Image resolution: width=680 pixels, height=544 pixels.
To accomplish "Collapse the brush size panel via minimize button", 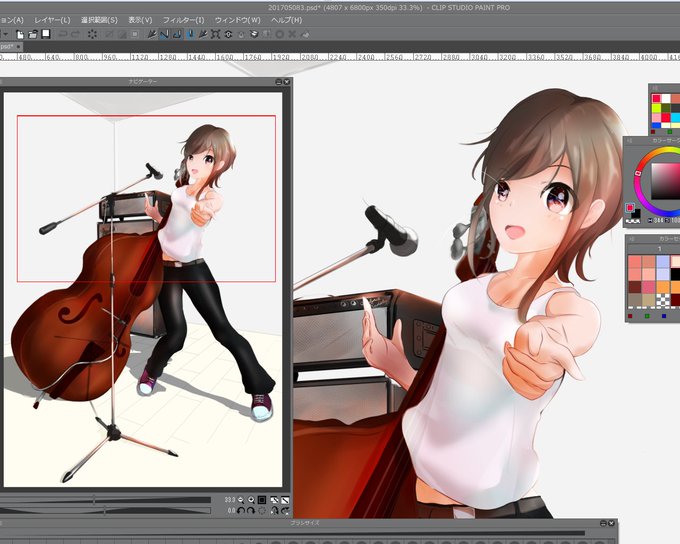I will [604, 524].
